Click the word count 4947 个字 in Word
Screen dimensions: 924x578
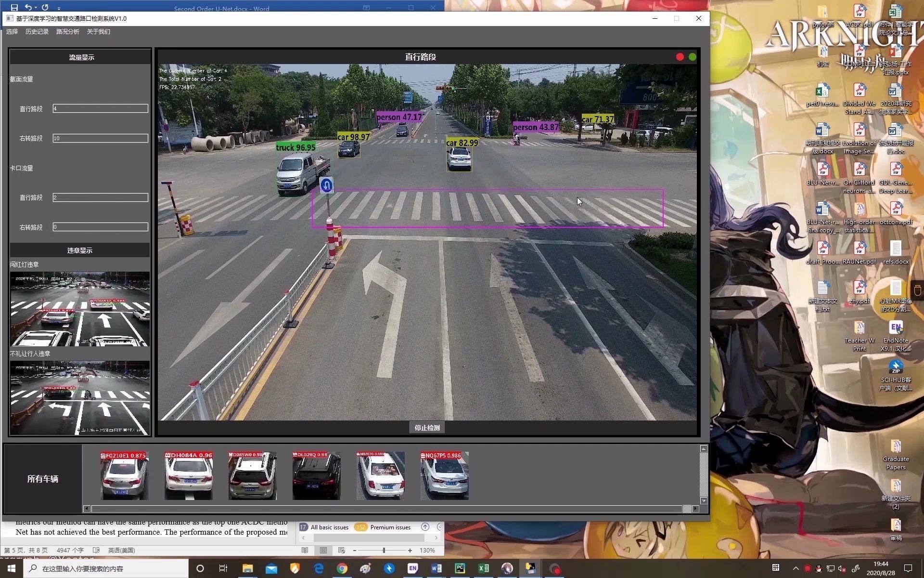pos(70,550)
